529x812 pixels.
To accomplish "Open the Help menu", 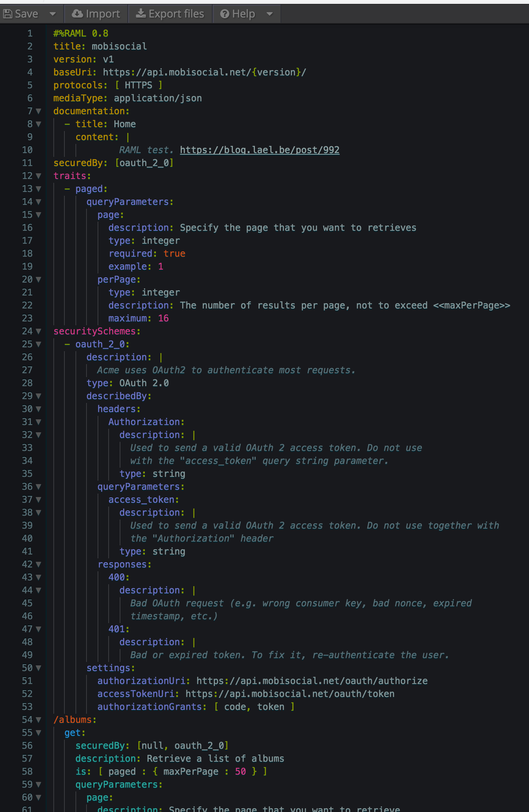I will [x=237, y=14].
